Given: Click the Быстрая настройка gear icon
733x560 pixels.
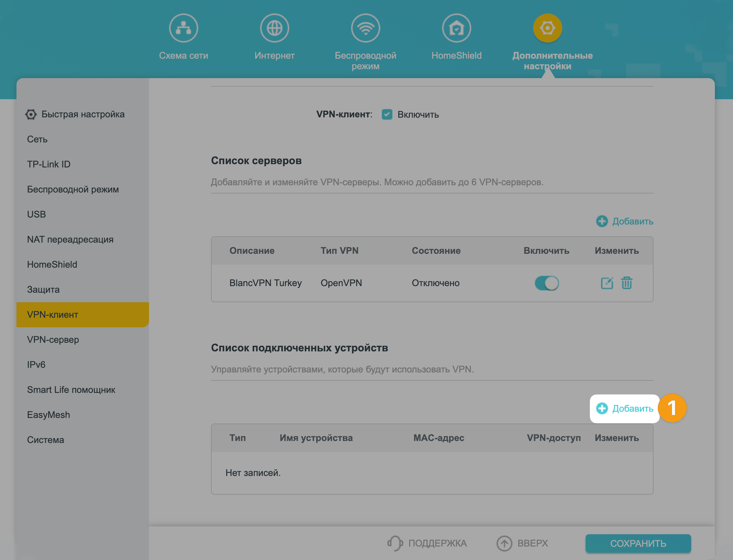Looking at the screenshot, I should 31,114.
